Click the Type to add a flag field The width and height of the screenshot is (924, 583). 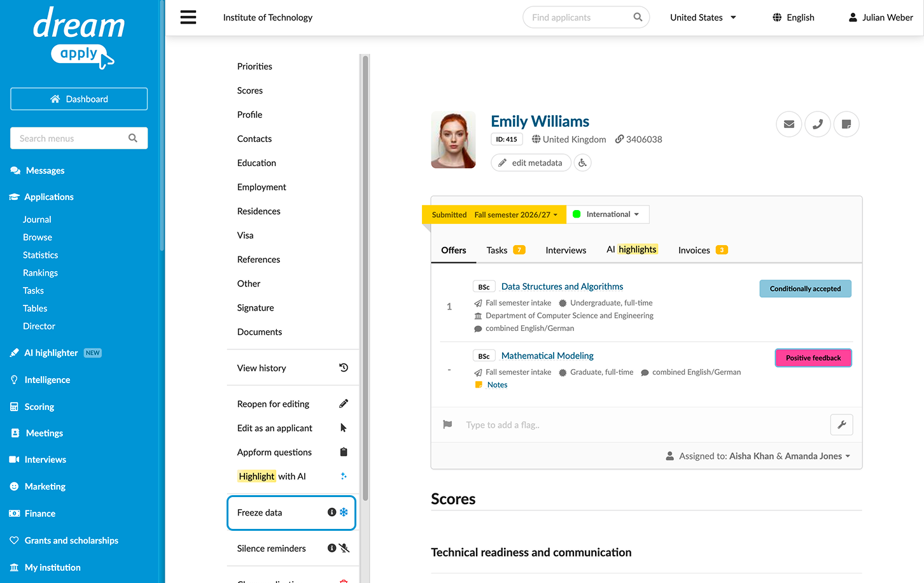pos(643,425)
